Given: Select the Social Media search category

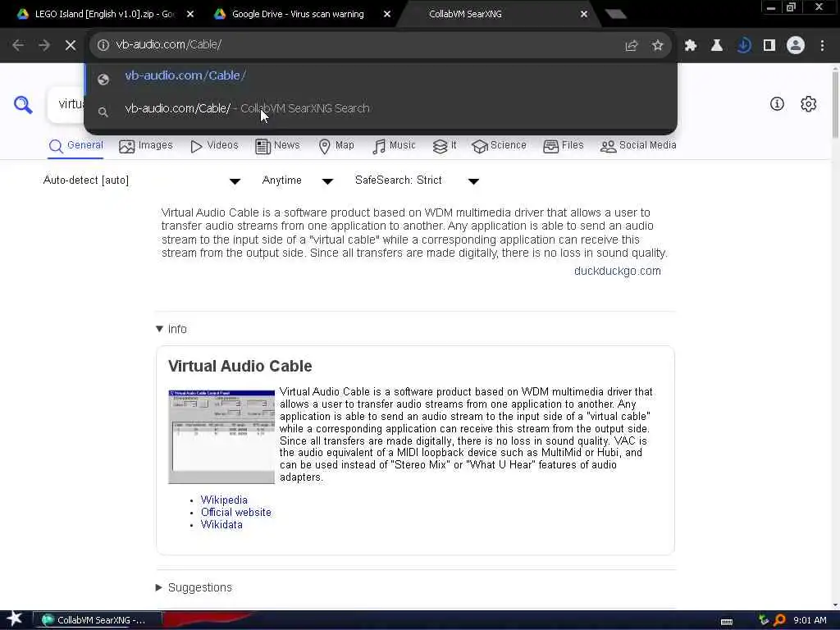Looking at the screenshot, I should coord(638,146).
